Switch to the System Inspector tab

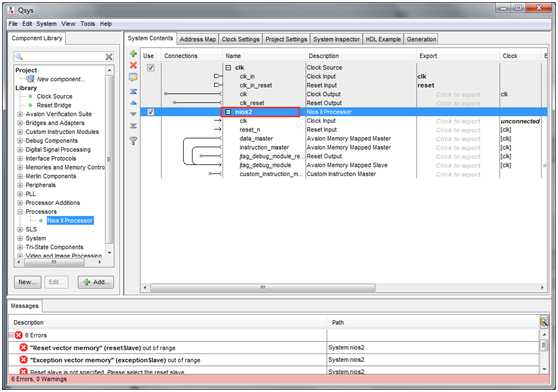pos(336,39)
